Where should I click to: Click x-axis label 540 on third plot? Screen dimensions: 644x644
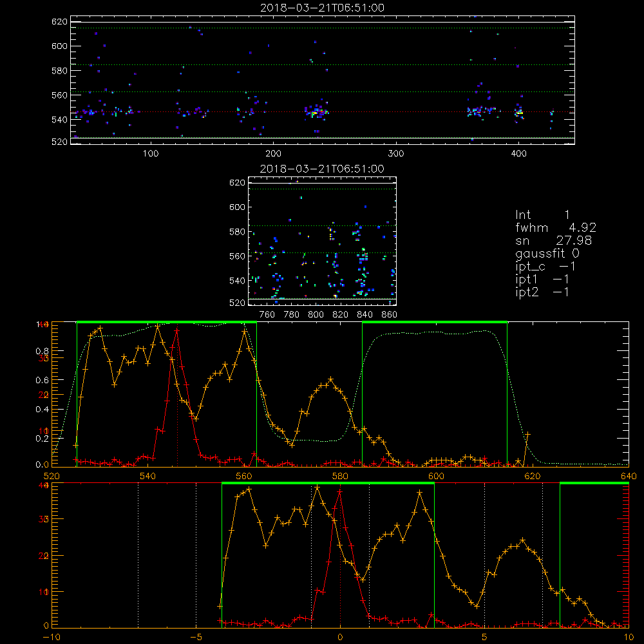point(148,476)
